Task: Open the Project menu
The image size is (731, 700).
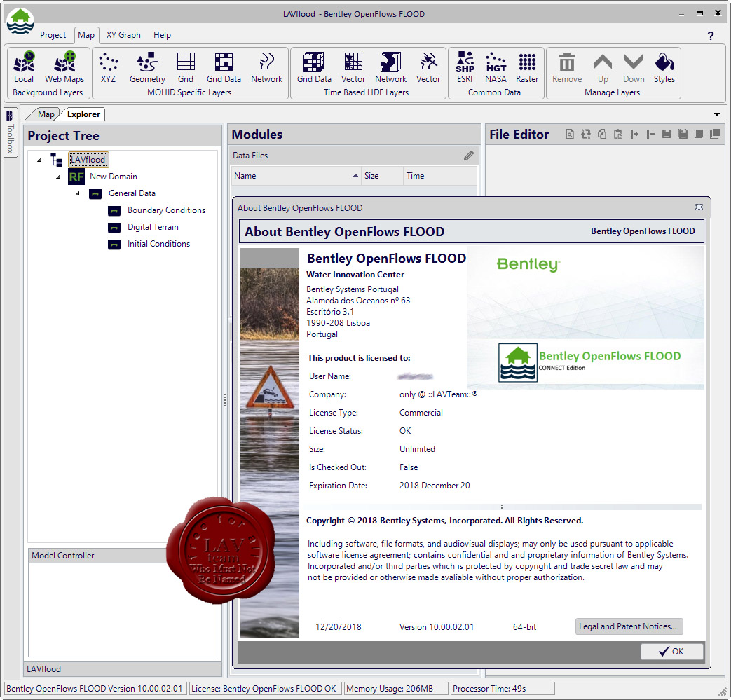Action: 53,35
